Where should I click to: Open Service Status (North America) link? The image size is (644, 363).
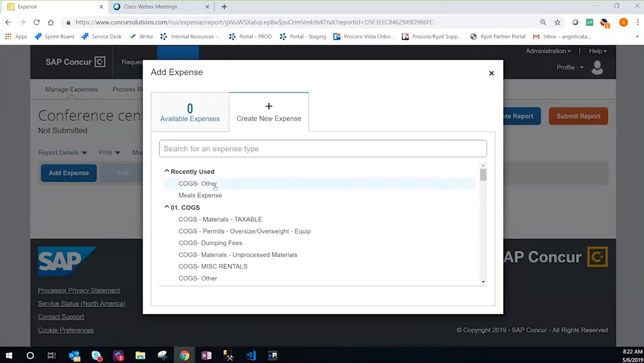tap(82, 304)
